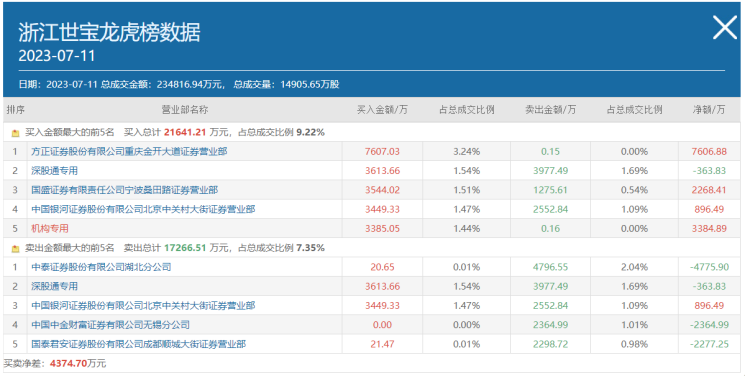The height and width of the screenshot is (376, 746).
Task: Select the buy amount 21.47
Action: coord(382,344)
